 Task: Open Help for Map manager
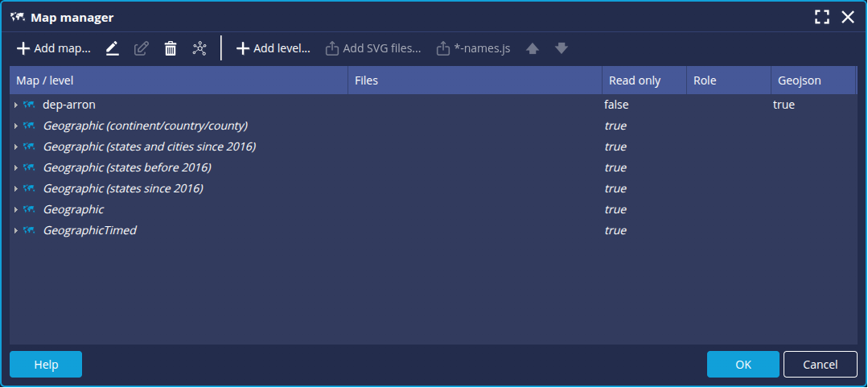pos(46,365)
